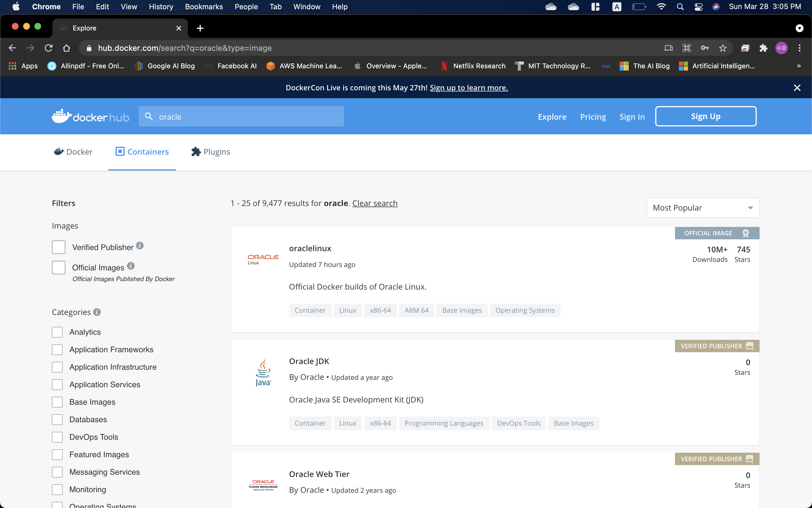Click the Chrome address bar URL
Screen dimensions: 812x508
185,48
